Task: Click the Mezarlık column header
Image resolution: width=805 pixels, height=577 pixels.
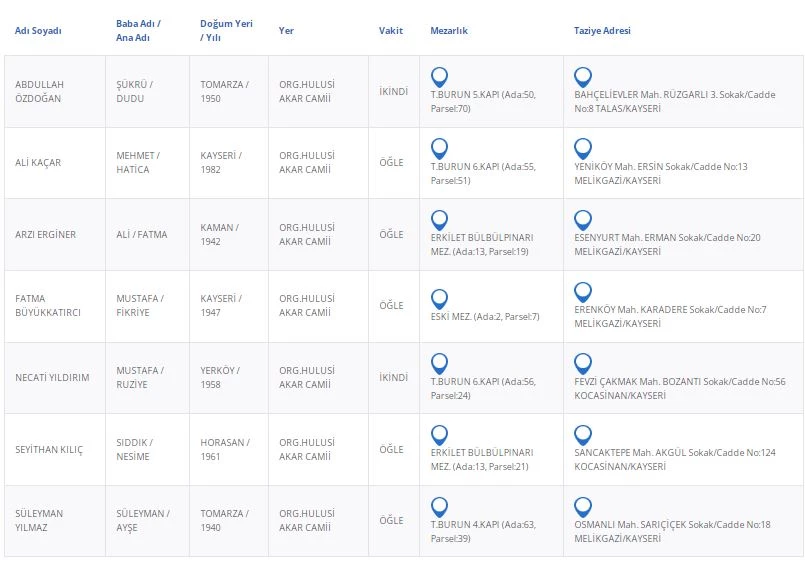Action: 449,31
